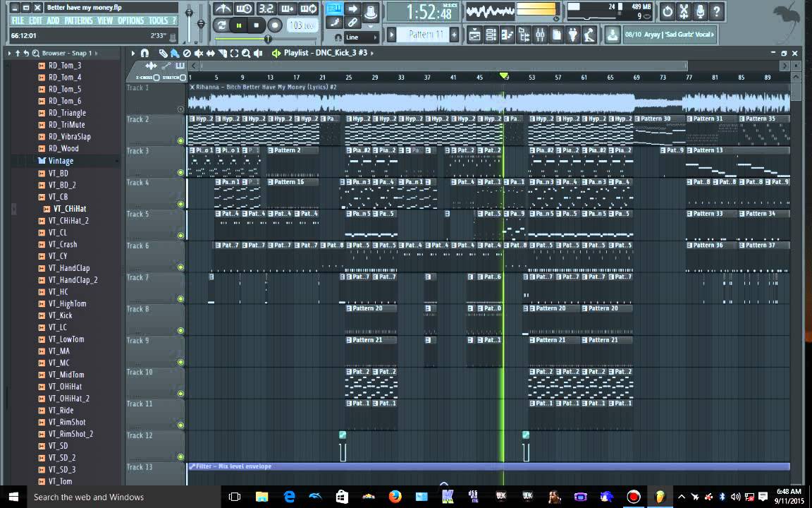Click the Tempo tapper icon
812x508 pixels.
pos(589,35)
